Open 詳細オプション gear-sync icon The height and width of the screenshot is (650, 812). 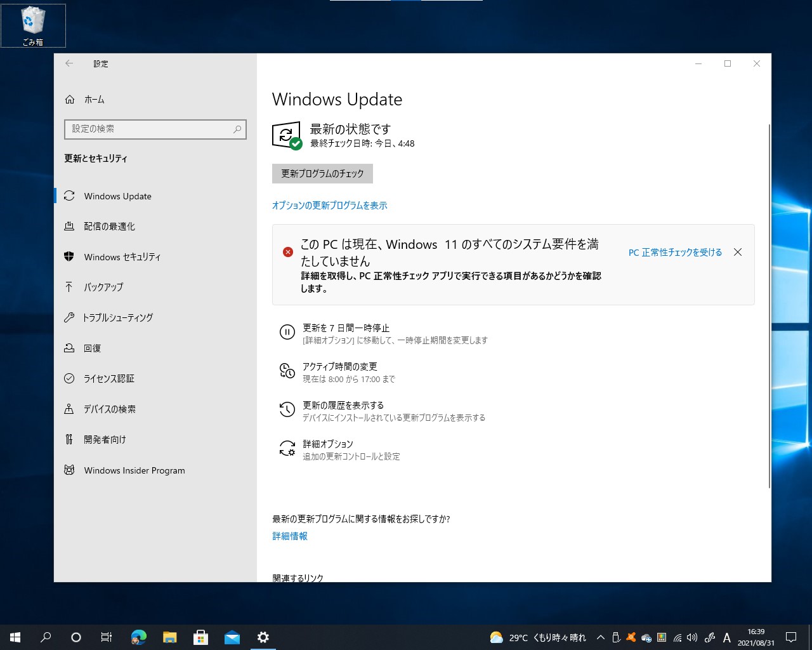[287, 448]
